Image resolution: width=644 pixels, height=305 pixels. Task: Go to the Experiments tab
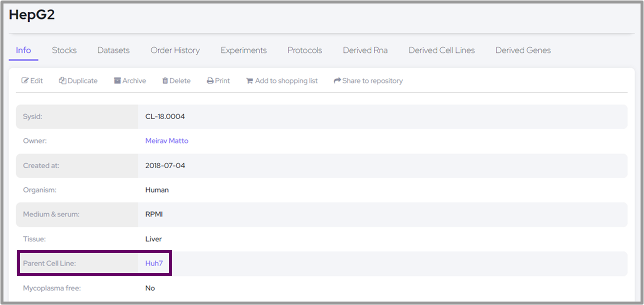tap(243, 50)
